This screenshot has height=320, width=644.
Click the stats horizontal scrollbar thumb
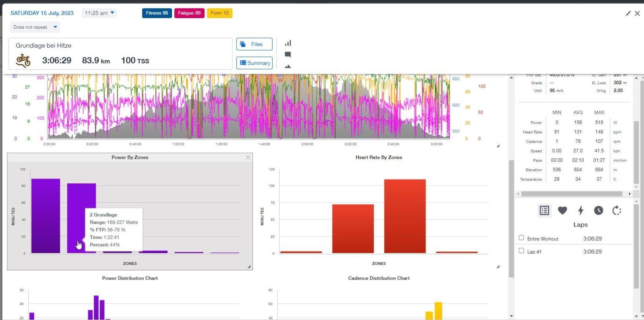pyautogui.click(x=572, y=194)
